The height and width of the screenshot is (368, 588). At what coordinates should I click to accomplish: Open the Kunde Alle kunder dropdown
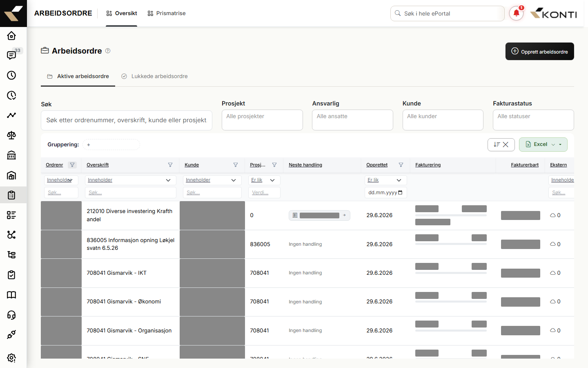443,120
